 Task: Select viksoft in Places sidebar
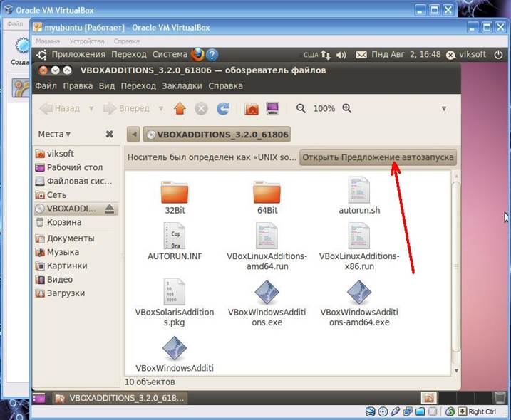pos(76,154)
